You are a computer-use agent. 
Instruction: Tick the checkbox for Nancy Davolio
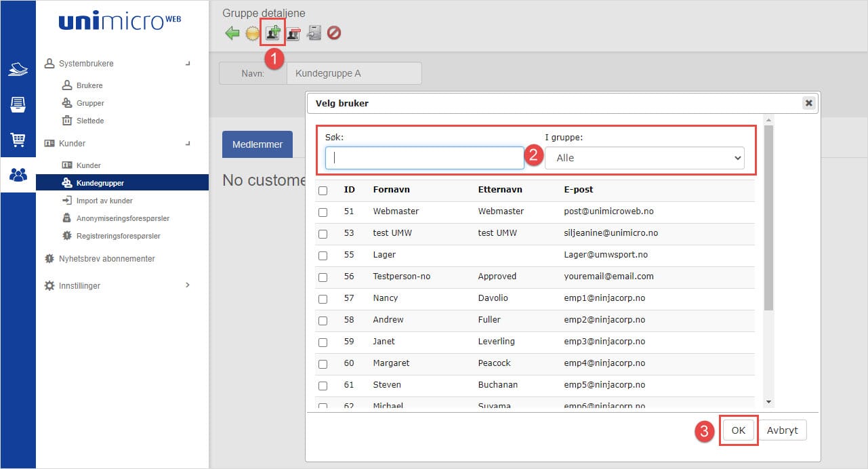point(323,299)
